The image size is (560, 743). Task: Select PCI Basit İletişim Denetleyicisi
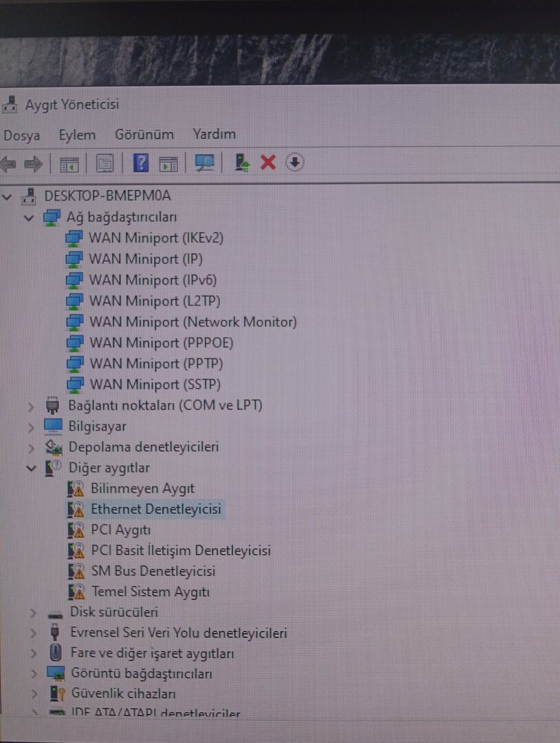(181, 550)
